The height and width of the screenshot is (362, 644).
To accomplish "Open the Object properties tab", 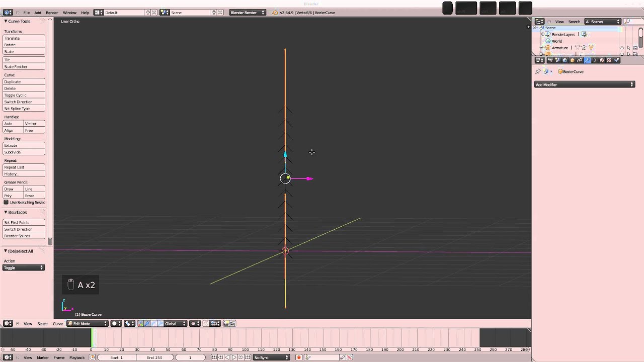I will pos(572,60).
